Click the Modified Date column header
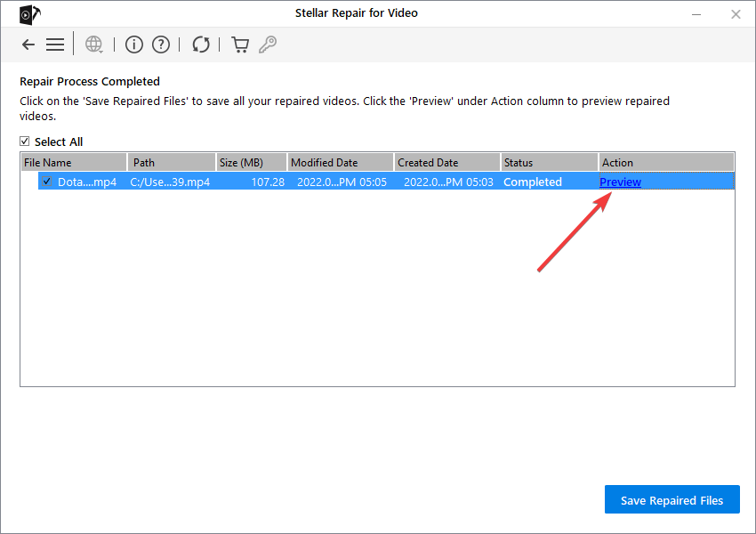Viewport: 756px width, 534px height. pyautogui.click(x=340, y=163)
